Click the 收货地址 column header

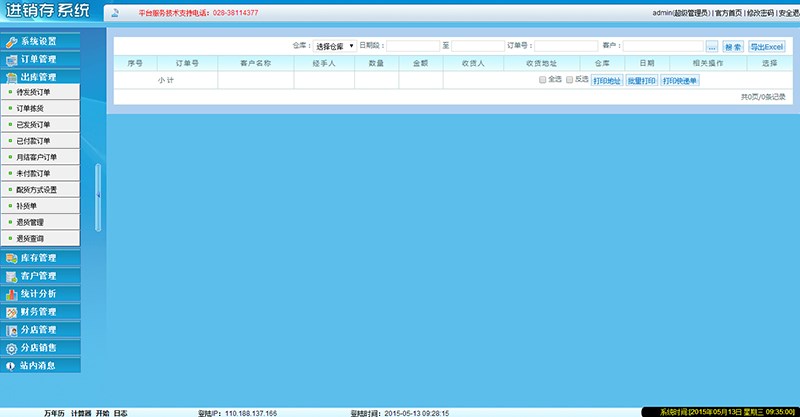541,63
